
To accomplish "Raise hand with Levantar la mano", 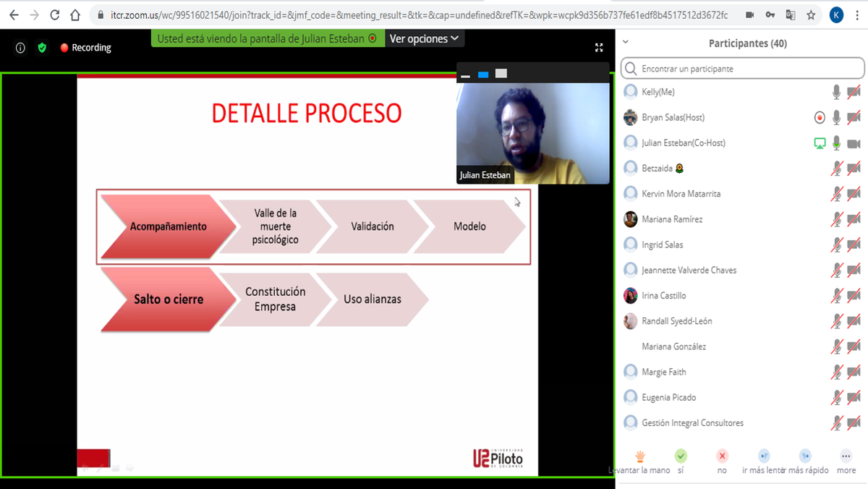I will 640,462.
